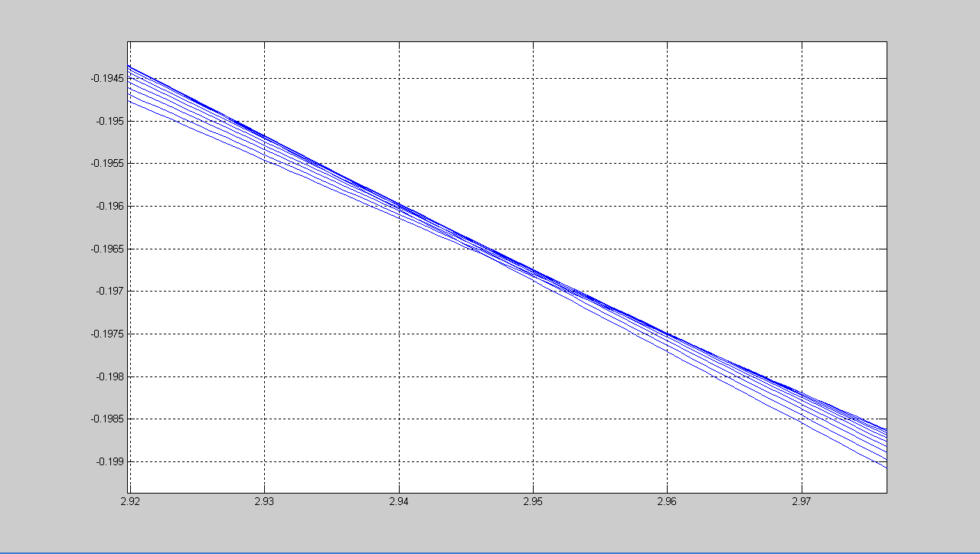Click the -0.1975 y-axis tick label
The width and height of the screenshot is (980, 554).
pyautogui.click(x=108, y=334)
